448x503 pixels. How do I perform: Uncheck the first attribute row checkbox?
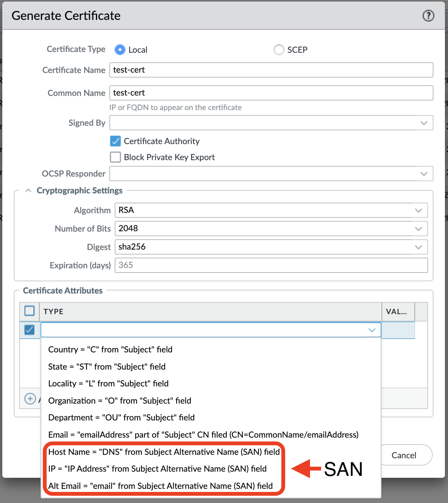click(29, 330)
